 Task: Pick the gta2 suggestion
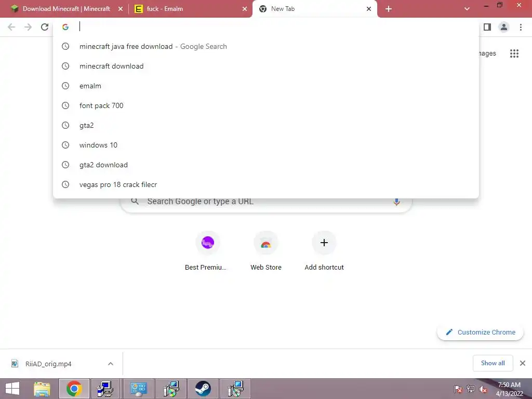click(265, 125)
